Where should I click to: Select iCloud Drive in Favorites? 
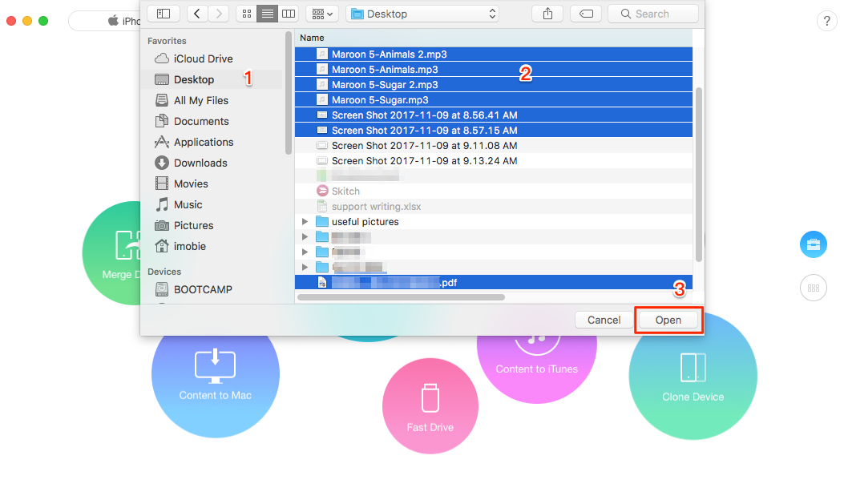[211, 58]
